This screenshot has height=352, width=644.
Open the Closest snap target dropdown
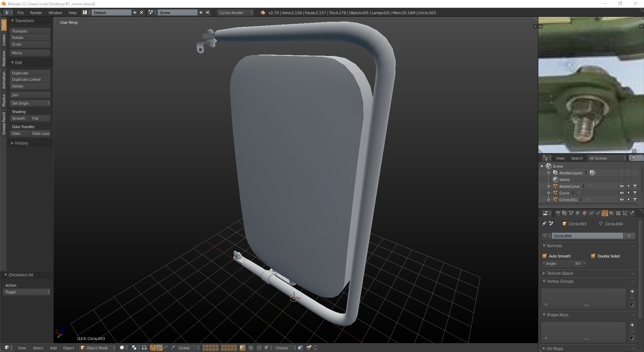(285, 348)
